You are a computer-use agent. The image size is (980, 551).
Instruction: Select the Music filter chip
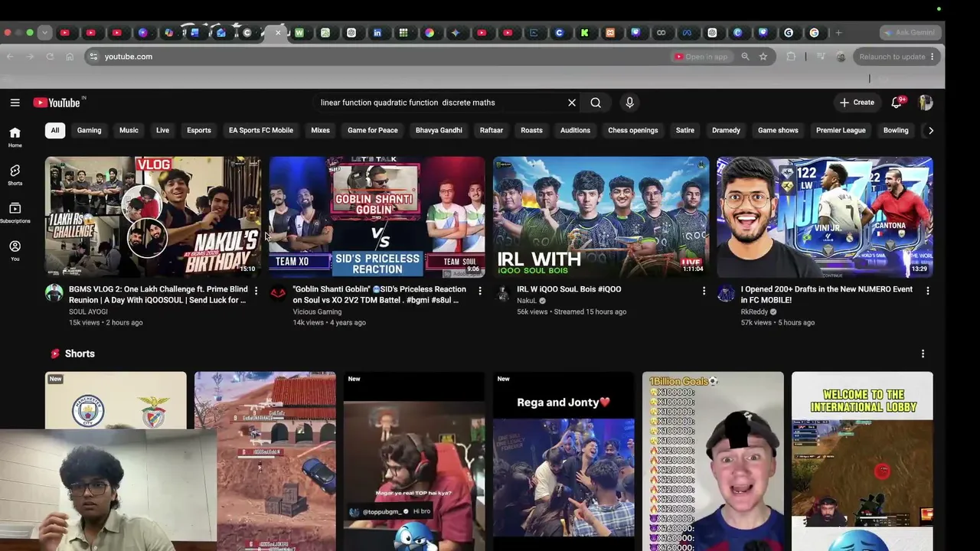(x=129, y=131)
